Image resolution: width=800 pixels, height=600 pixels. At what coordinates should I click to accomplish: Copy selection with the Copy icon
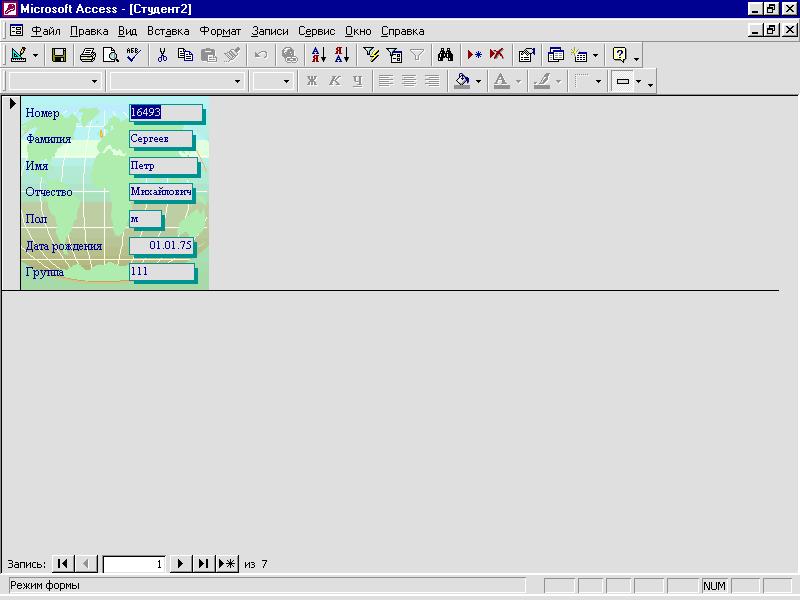click(x=185, y=55)
